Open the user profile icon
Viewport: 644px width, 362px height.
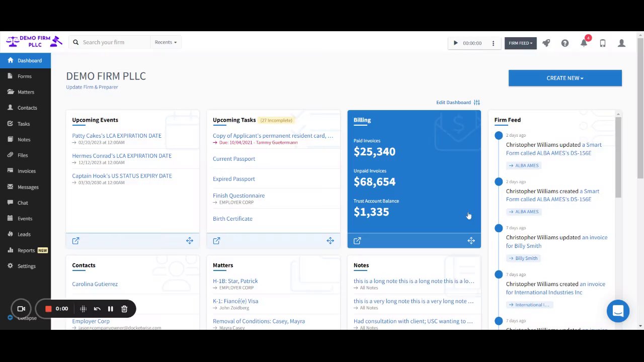[621, 43]
